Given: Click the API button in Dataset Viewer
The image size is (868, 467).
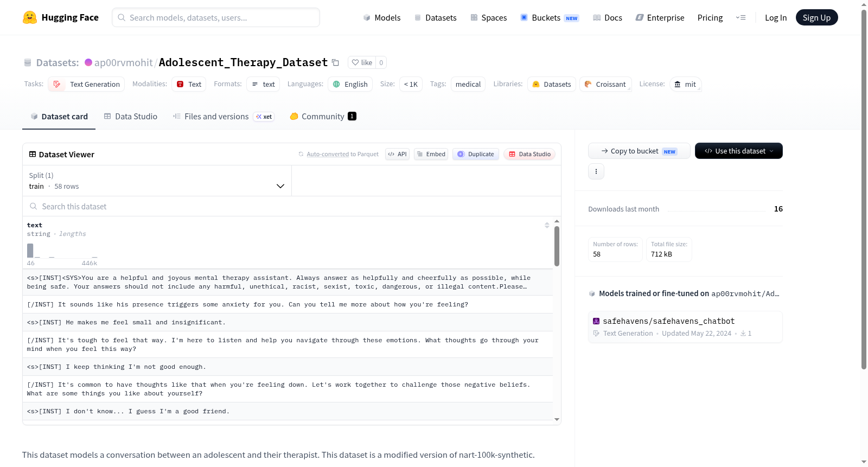Looking at the screenshot, I should pos(397,154).
